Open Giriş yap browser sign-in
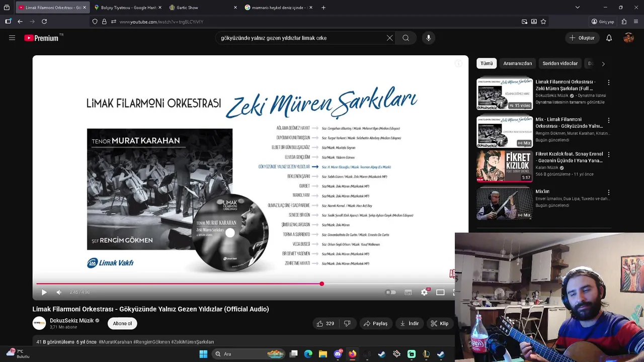 tap(603, 22)
